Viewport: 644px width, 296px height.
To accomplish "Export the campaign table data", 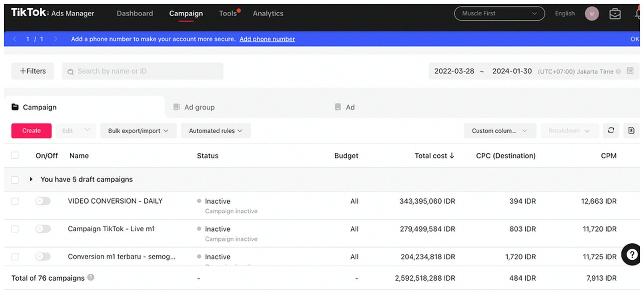I will [x=631, y=131].
